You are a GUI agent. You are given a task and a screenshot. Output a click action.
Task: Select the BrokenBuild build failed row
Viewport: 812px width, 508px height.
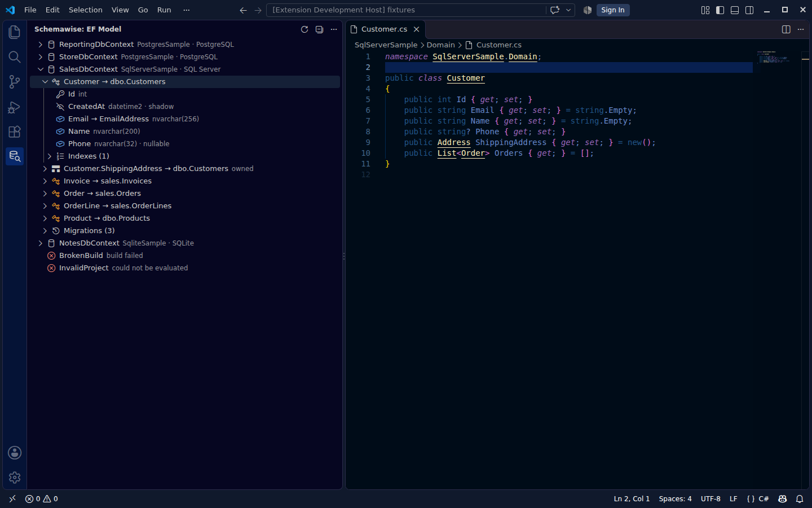(186, 256)
